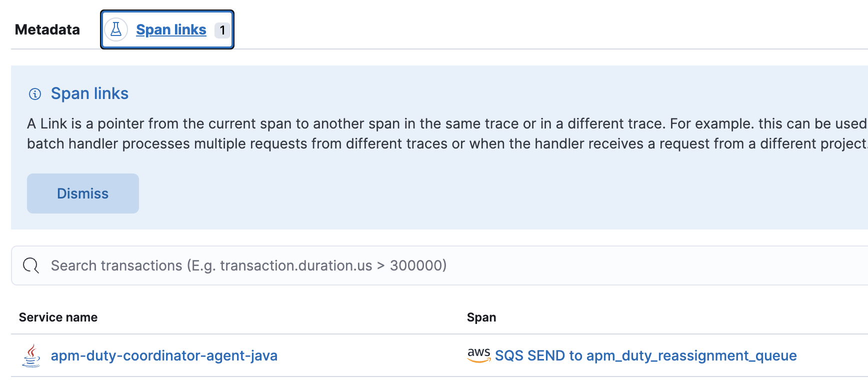
Task: Click the Span column header
Action: 481,317
